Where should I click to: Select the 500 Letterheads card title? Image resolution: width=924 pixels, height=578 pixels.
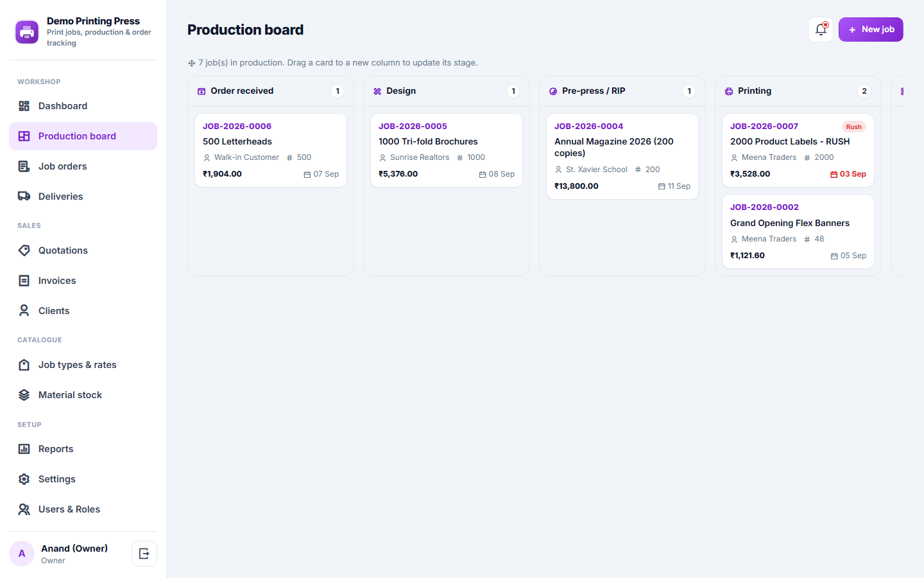coord(237,142)
